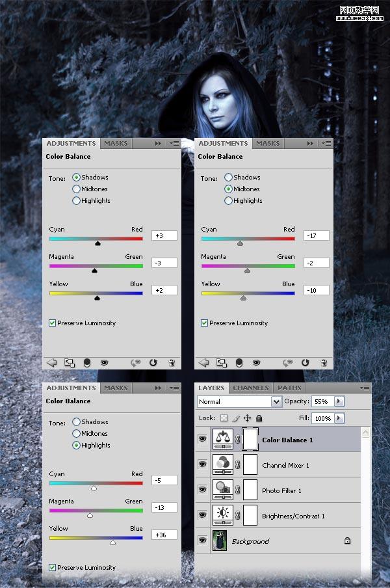The image size is (390, 588).
Task: Collapse the Highlights-tone panel with double arrows
Action: (x=158, y=388)
